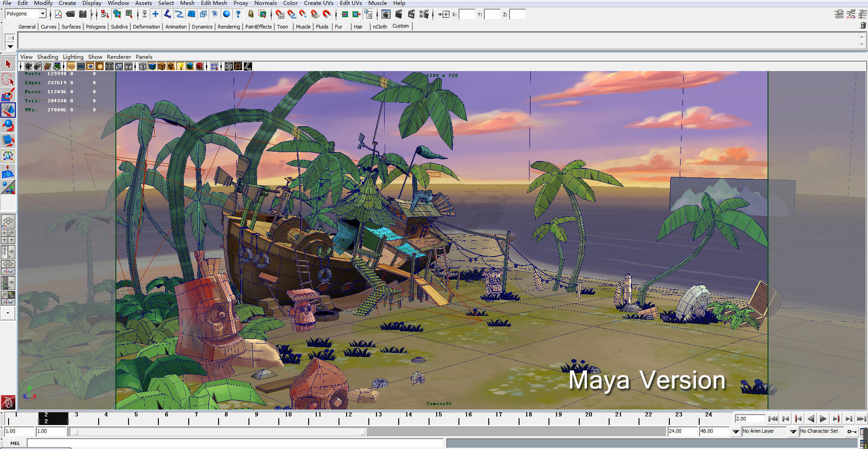Click the lock selection icon

pyautogui.click(x=250, y=14)
